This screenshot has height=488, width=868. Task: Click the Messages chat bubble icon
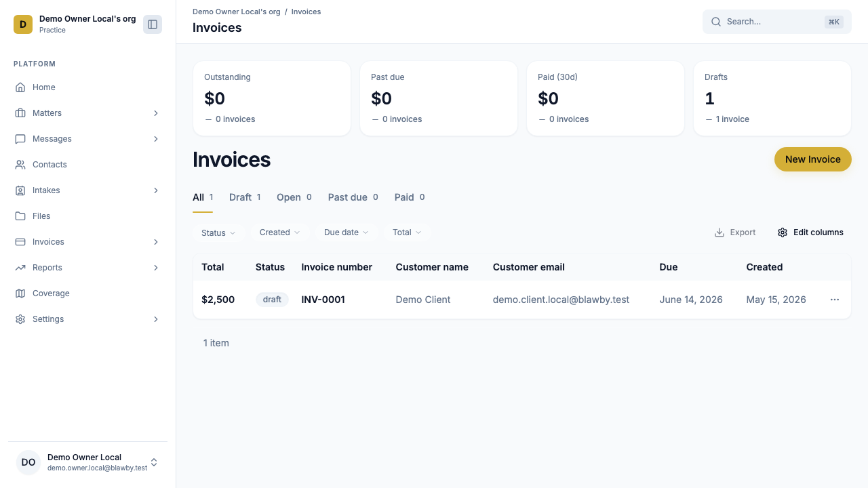coord(20,139)
